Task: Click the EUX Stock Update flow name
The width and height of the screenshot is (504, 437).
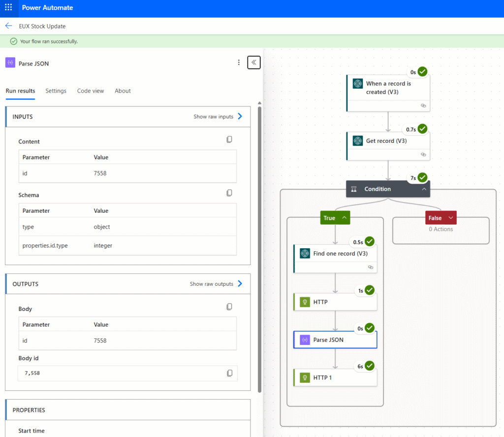Action: 42,26
